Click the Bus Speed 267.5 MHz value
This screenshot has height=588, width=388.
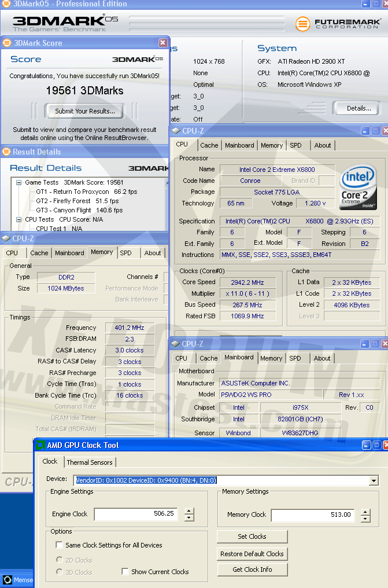coord(247,305)
